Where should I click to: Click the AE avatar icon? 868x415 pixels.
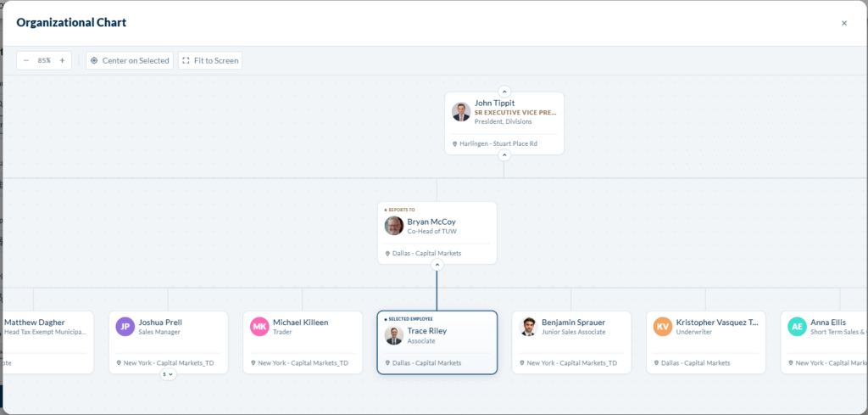click(x=797, y=327)
